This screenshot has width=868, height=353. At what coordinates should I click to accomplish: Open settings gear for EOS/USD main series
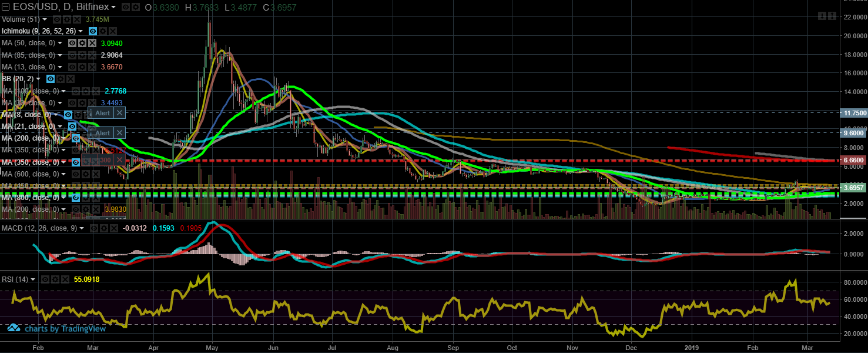[136, 7]
